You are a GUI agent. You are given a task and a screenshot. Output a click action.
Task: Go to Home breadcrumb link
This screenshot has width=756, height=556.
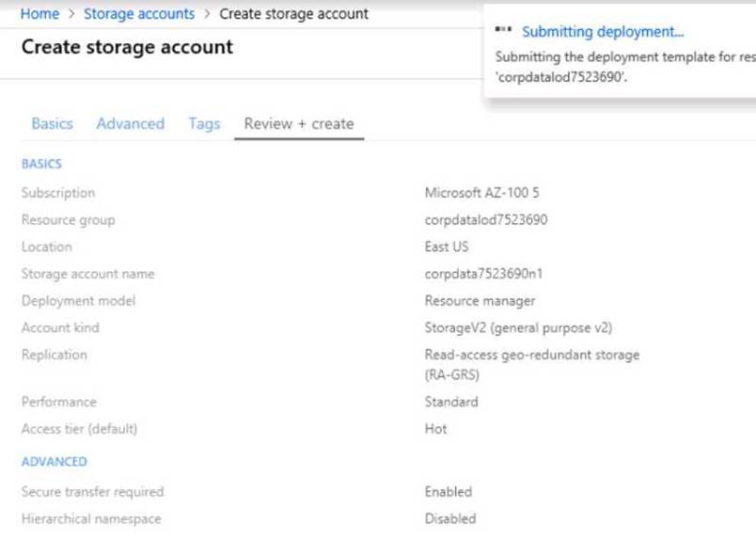coord(39,13)
